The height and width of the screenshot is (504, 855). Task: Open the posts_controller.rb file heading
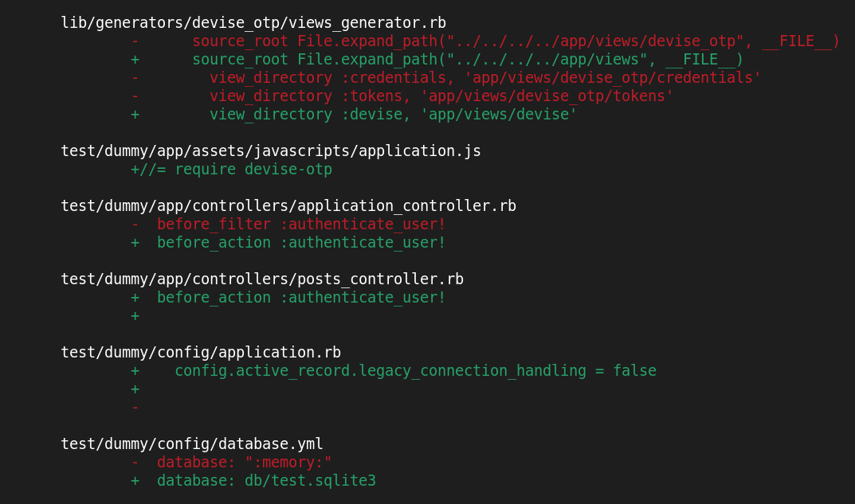point(261,279)
